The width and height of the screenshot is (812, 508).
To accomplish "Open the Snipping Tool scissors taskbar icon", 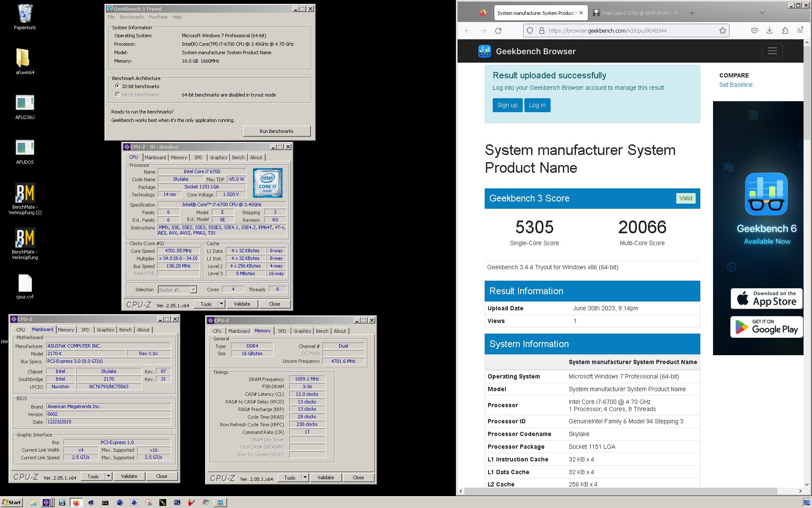I will (x=148, y=502).
